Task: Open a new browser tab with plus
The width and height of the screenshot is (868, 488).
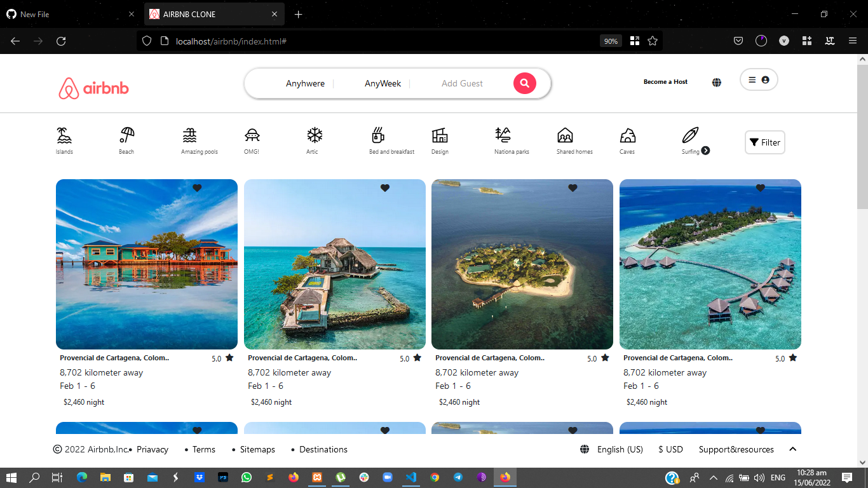Action: 299,14
